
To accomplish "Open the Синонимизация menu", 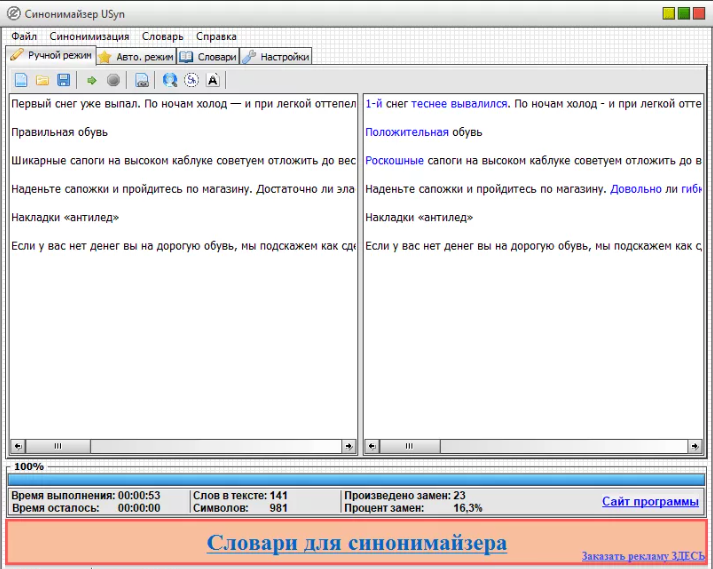I will [90, 36].
